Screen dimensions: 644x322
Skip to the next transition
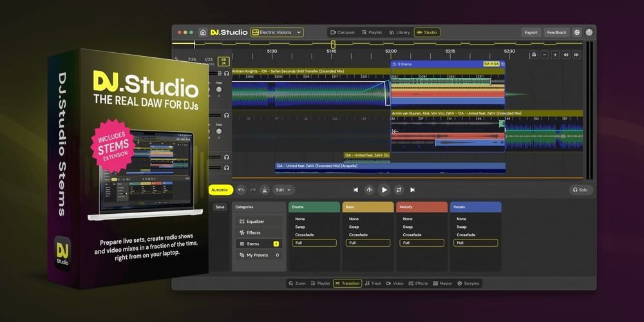[x=412, y=190]
